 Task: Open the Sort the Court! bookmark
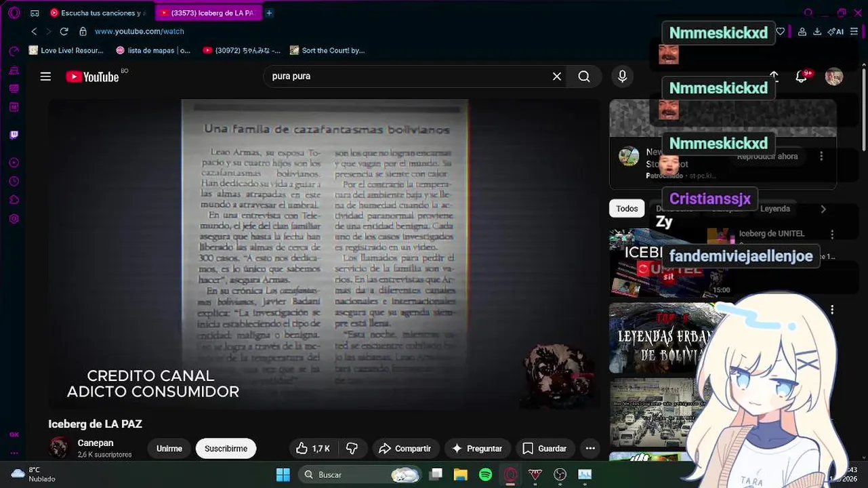point(327,50)
